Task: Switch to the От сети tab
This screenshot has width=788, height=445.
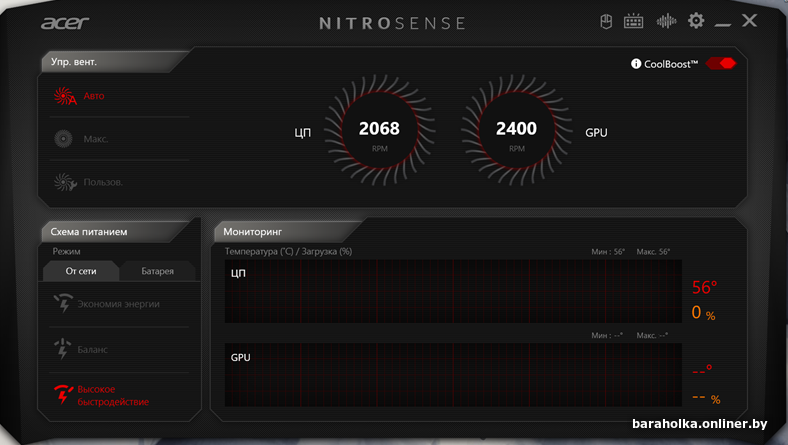Action: pos(81,271)
